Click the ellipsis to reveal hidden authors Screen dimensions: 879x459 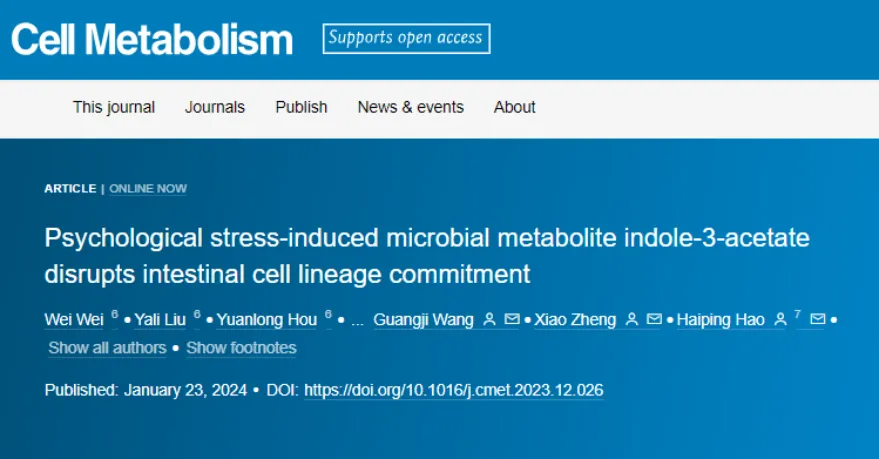click(x=358, y=321)
